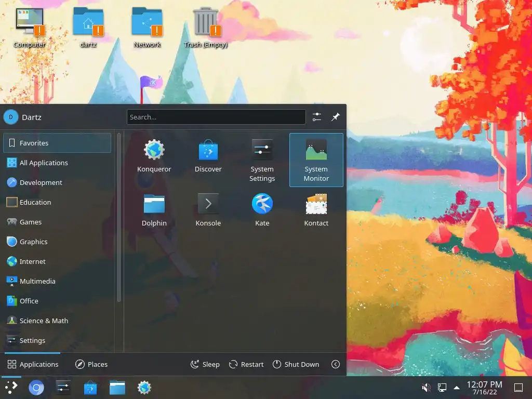Viewport: 532px width, 399px height.
Task: Click the category list scrollbar
Action: tap(119, 217)
